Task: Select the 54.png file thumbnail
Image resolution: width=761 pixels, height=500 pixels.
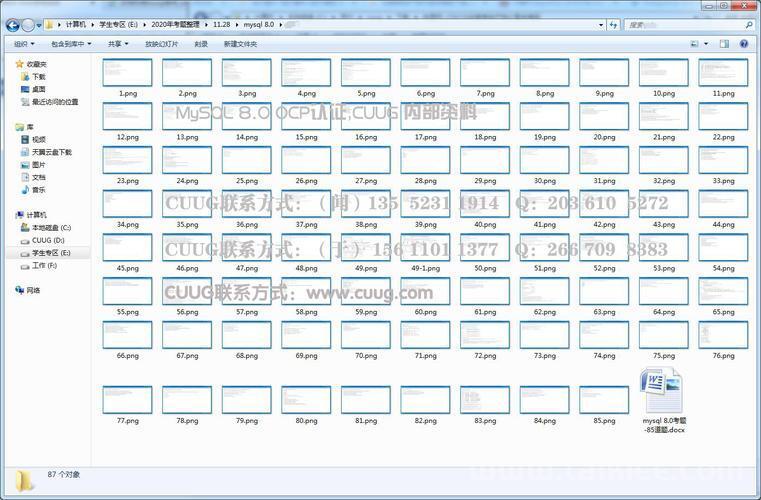Action: click(x=723, y=248)
